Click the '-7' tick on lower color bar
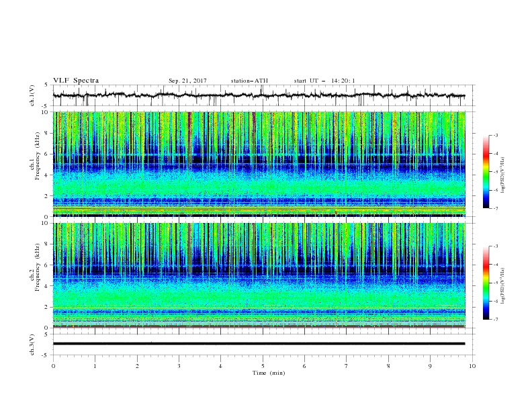532x411 pixels. pos(495,320)
